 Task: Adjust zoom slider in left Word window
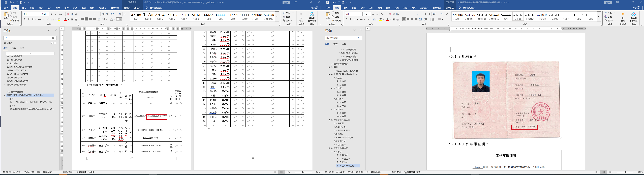[303, 172]
